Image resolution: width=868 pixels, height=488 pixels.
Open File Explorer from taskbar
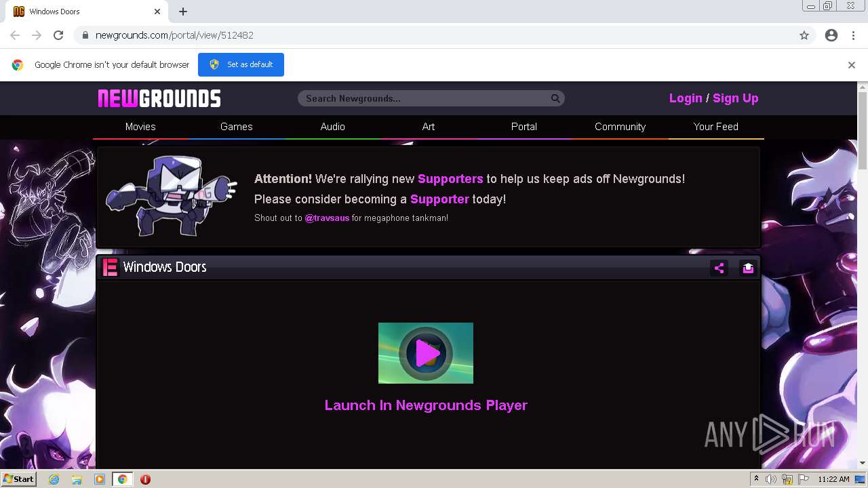point(77,479)
